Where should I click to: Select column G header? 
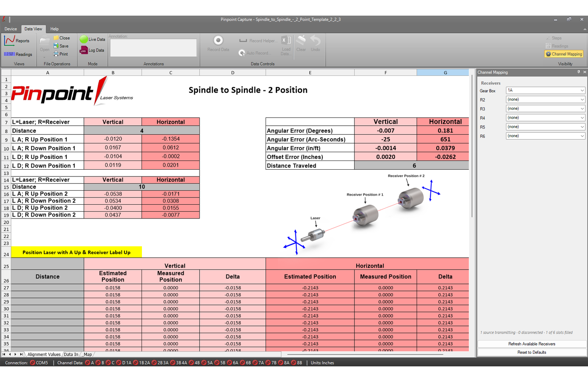point(445,72)
